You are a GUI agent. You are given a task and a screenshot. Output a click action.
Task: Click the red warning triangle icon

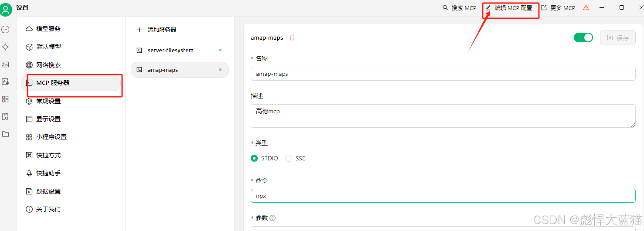point(586,8)
